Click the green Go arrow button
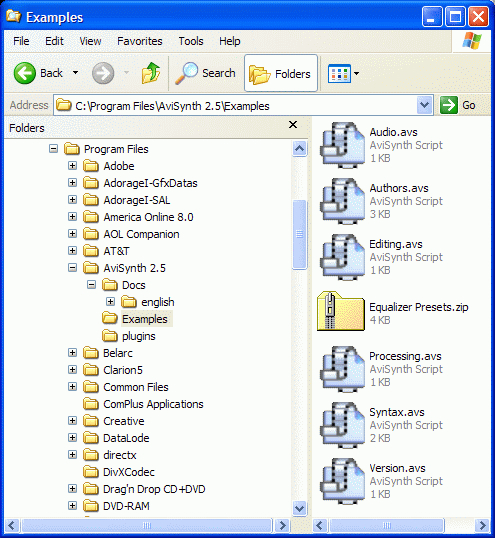495x538 pixels. pos(449,105)
